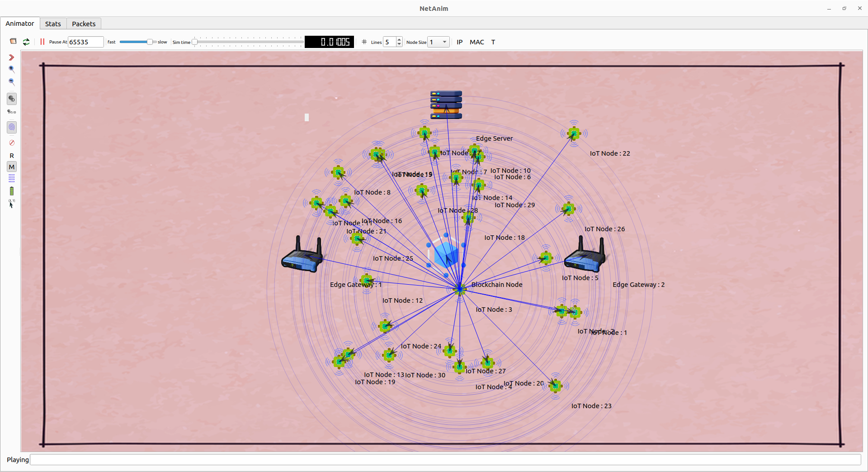Click the reload animation icon
Image resolution: width=868 pixels, height=472 pixels.
pos(26,42)
